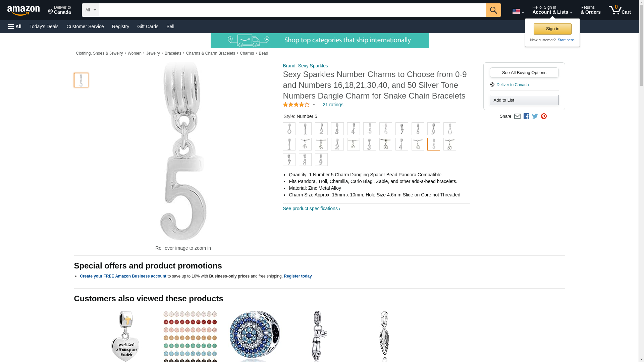This screenshot has height=362, width=644.
Task: Select the number 30 style swatch
Action: tap(385, 144)
